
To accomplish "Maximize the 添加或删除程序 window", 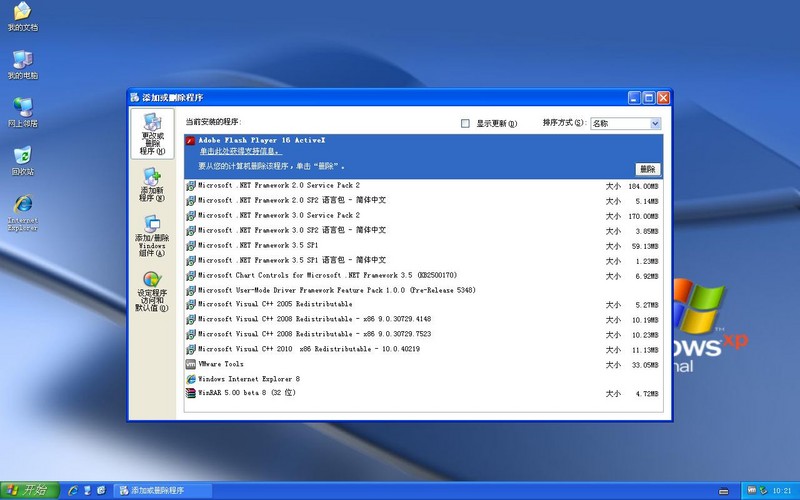I will coord(649,98).
